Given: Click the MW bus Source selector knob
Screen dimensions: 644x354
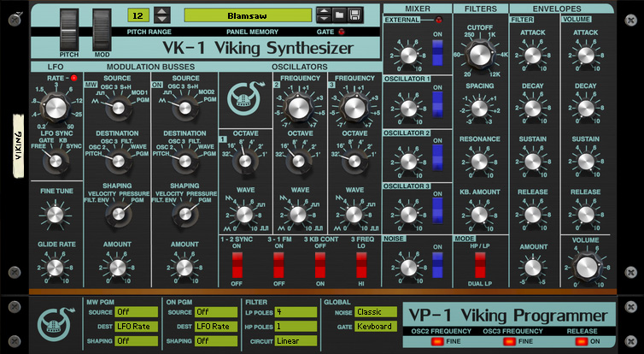Looking at the screenshot, I should 118,108.
